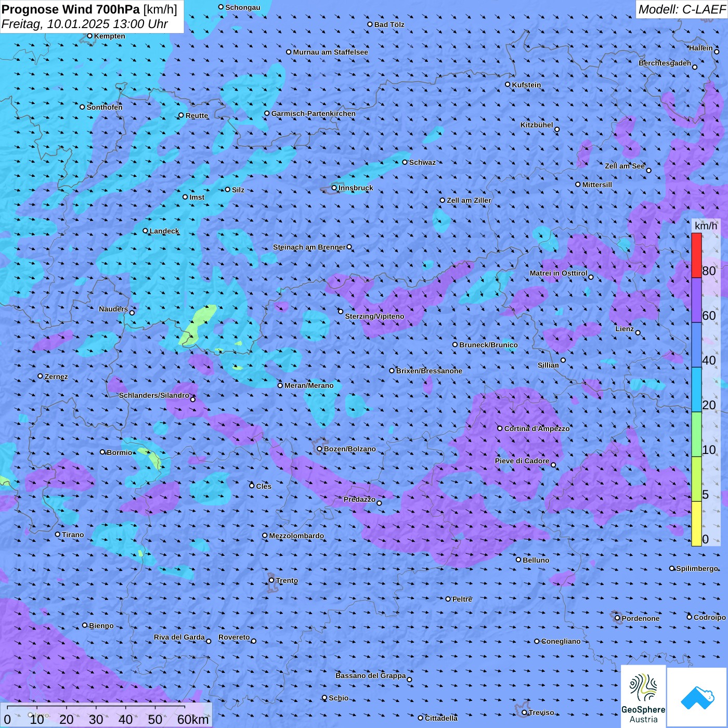The width and height of the screenshot is (728, 728).
Task: Click the Lienz location marker
Action: (638, 333)
